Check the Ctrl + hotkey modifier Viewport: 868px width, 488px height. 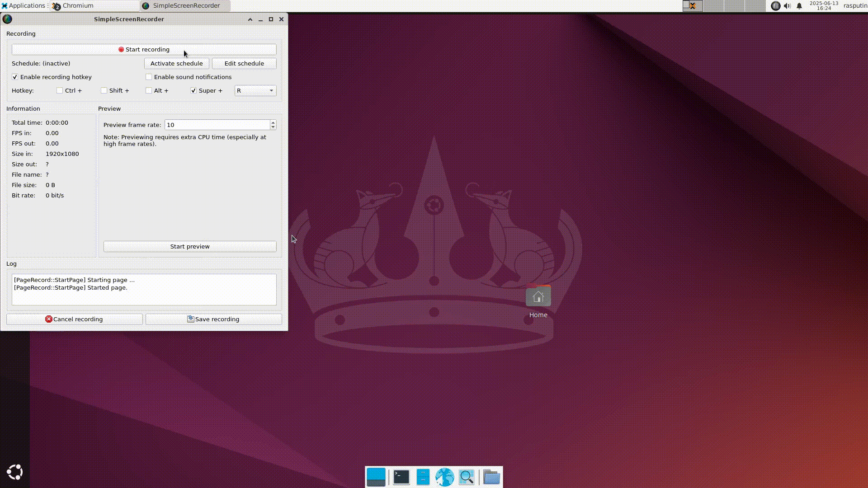[60, 91]
